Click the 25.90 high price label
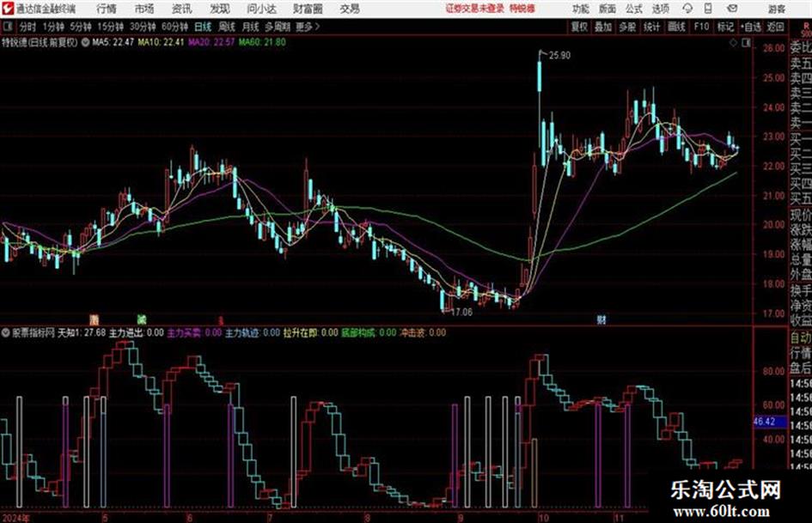This screenshot has width=812, height=523. pyautogui.click(x=559, y=56)
